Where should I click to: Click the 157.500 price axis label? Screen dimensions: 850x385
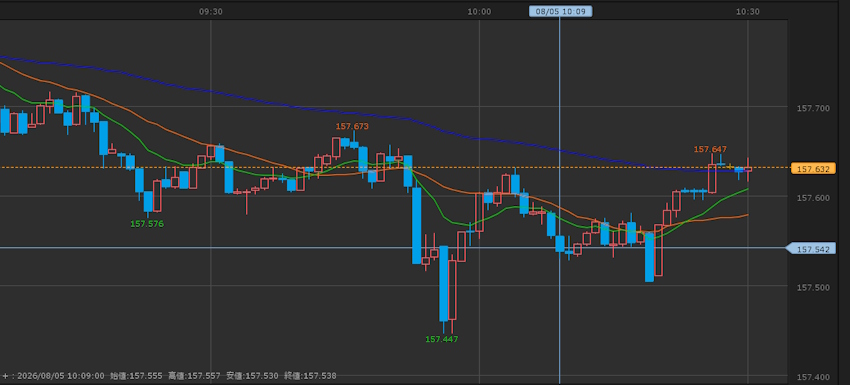pyautogui.click(x=813, y=287)
